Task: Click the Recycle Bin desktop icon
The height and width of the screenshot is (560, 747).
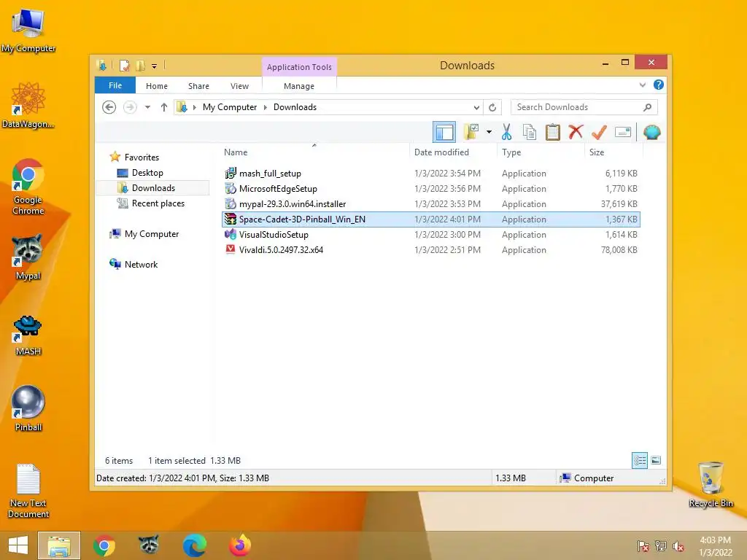Action: pos(711,484)
